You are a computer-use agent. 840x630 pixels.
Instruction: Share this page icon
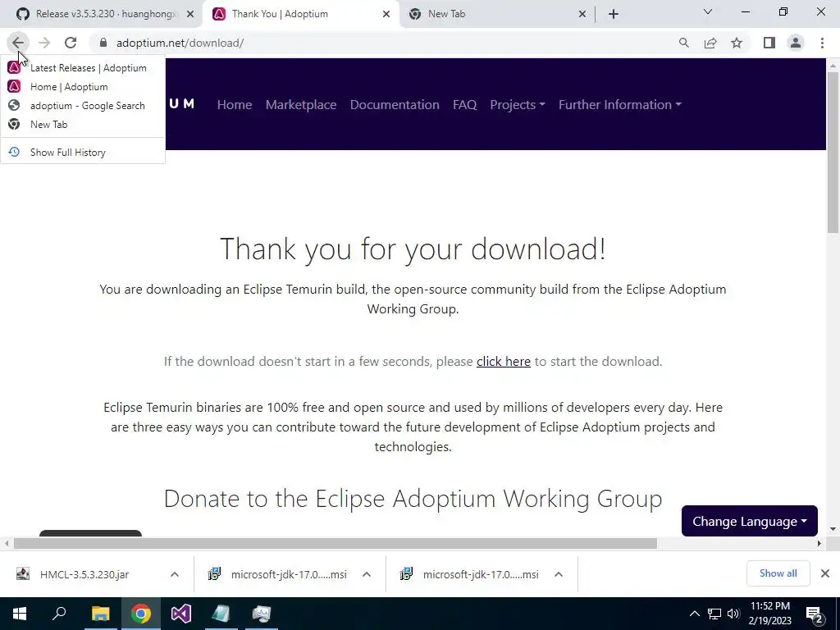[x=710, y=43]
